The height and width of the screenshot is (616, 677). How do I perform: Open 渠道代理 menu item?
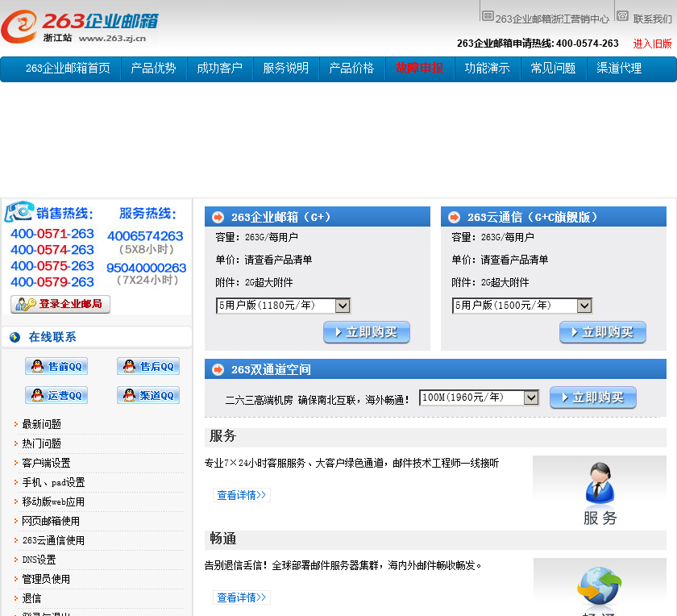click(619, 69)
